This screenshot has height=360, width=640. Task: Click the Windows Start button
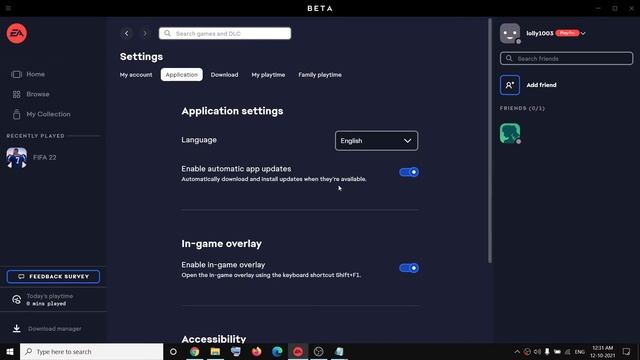10,351
